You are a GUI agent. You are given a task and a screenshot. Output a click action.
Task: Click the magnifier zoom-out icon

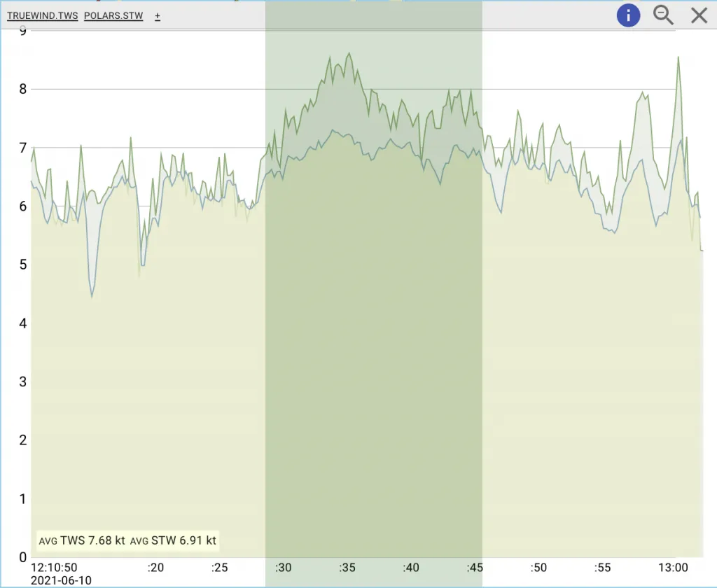(663, 15)
